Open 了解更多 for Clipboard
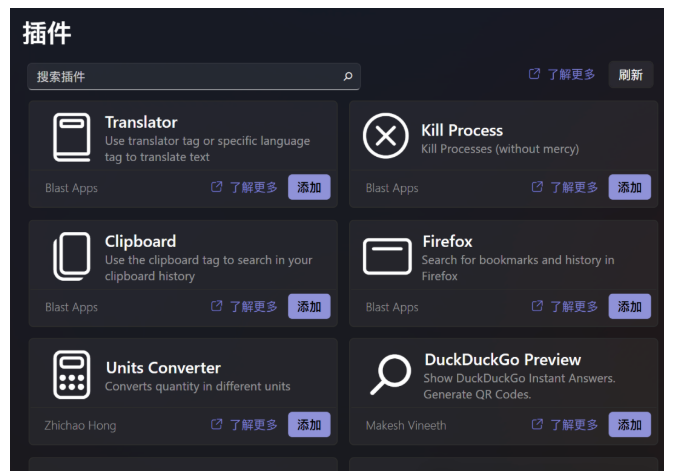This screenshot has height=471, width=675. (254, 307)
